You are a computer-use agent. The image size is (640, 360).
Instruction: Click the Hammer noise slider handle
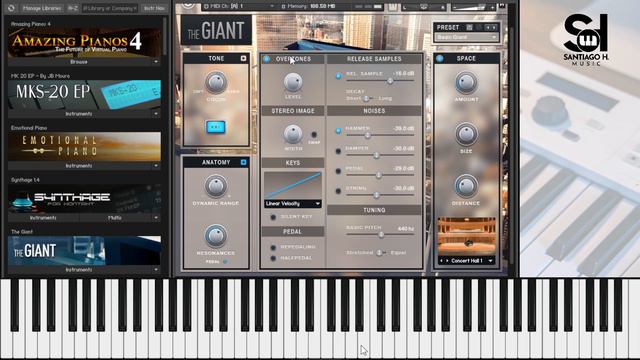[x=367, y=135]
